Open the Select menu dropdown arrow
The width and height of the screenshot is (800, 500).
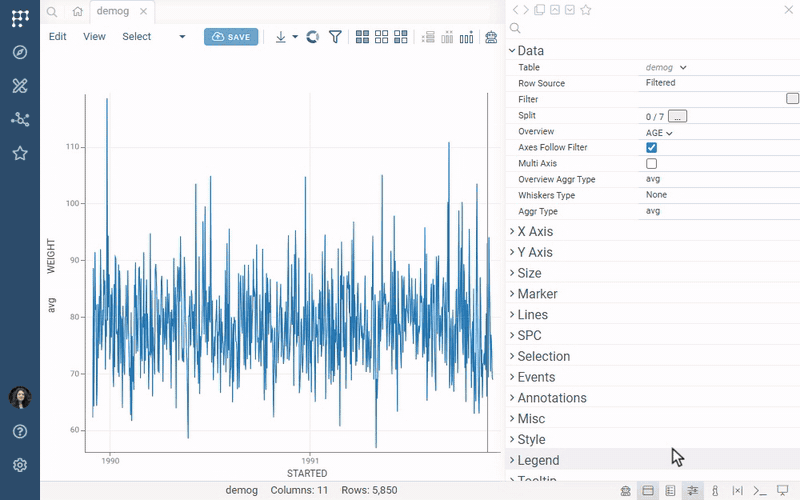point(182,37)
